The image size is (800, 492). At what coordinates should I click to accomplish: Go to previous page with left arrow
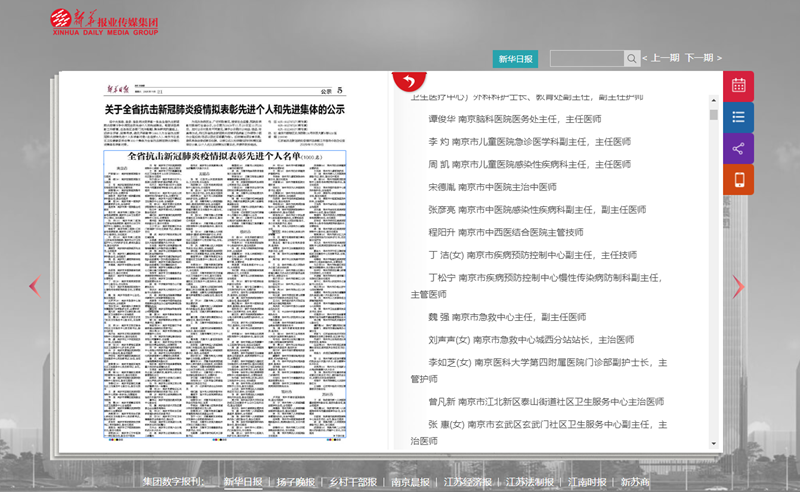click(35, 286)
